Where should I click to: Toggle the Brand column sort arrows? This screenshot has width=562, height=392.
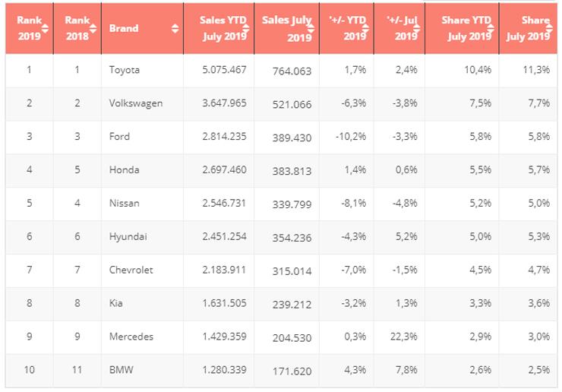[x=175, y=29]
